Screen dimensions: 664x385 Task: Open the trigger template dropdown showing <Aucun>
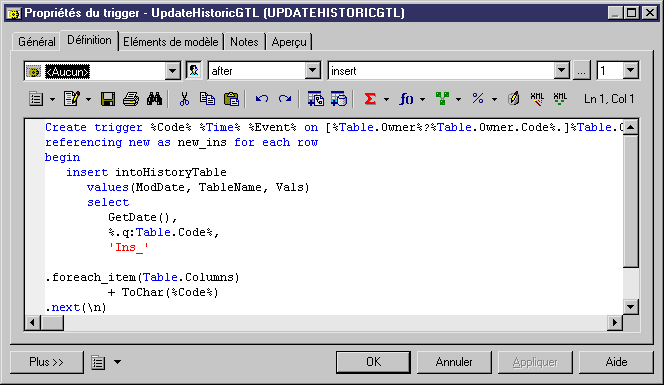[x=172, y=71]
